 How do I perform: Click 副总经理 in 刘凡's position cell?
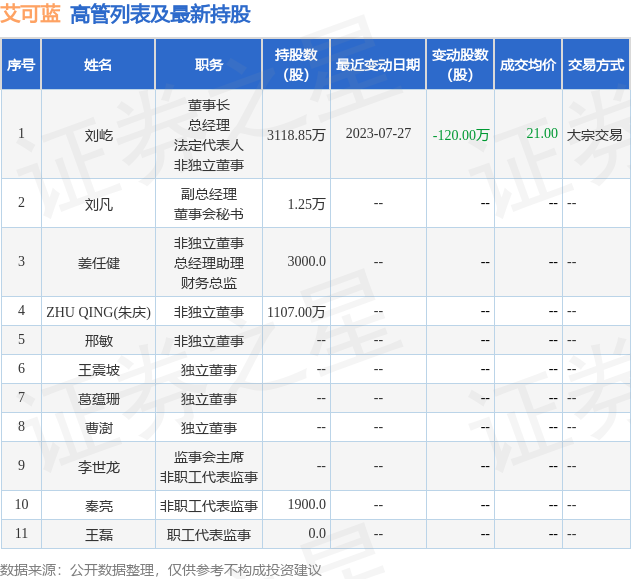point(208,194)
